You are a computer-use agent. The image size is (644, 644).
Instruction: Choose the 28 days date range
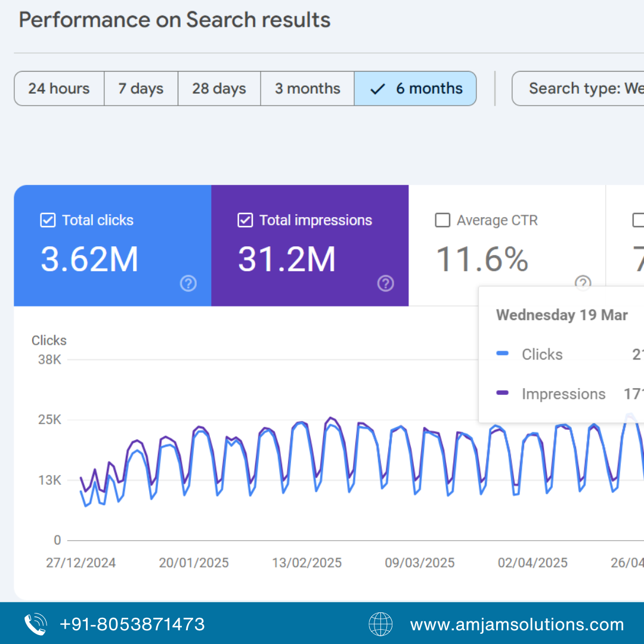click(219, 89)
